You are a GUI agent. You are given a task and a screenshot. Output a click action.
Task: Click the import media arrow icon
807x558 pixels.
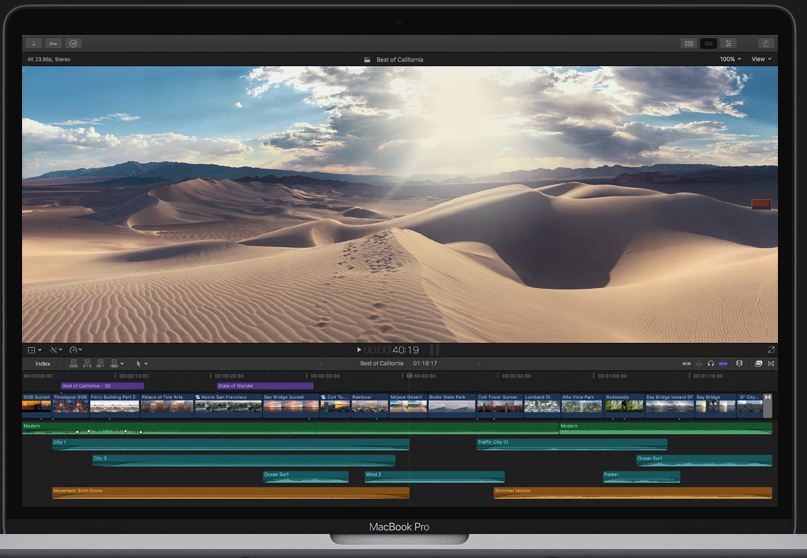(x=33, y=44)
